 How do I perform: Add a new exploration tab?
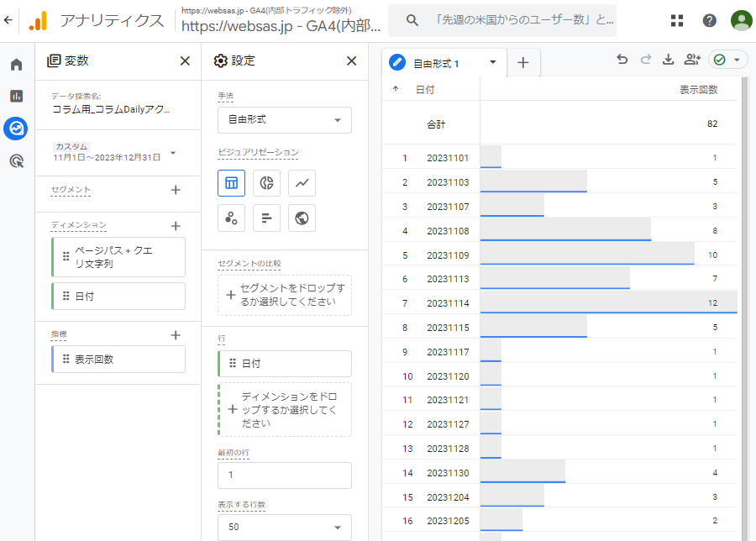coord(523,63)
